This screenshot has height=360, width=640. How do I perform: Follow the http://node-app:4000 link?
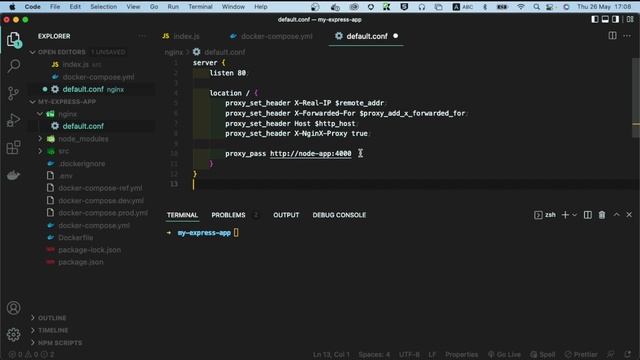click(x=311, y=153)
